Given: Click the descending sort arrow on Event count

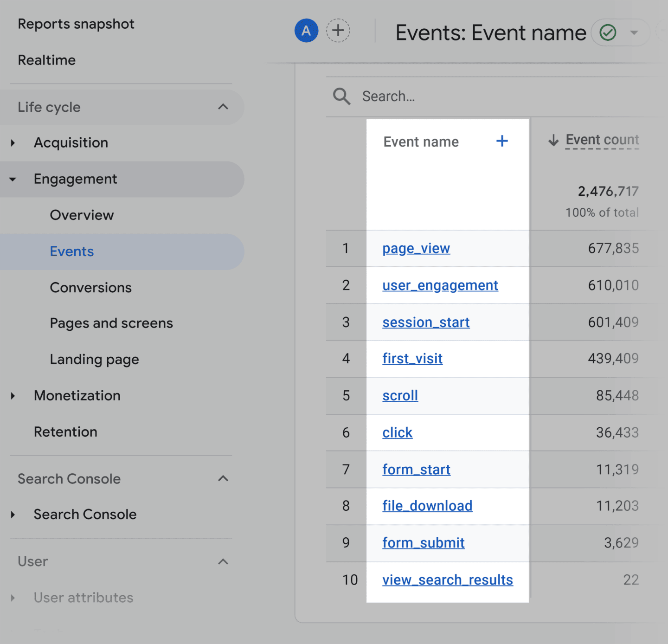Looking at the screenshot, I should [x=553, y=141].
